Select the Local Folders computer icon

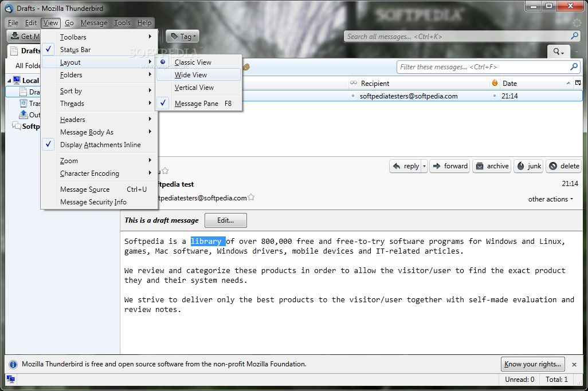coord(16,80)
